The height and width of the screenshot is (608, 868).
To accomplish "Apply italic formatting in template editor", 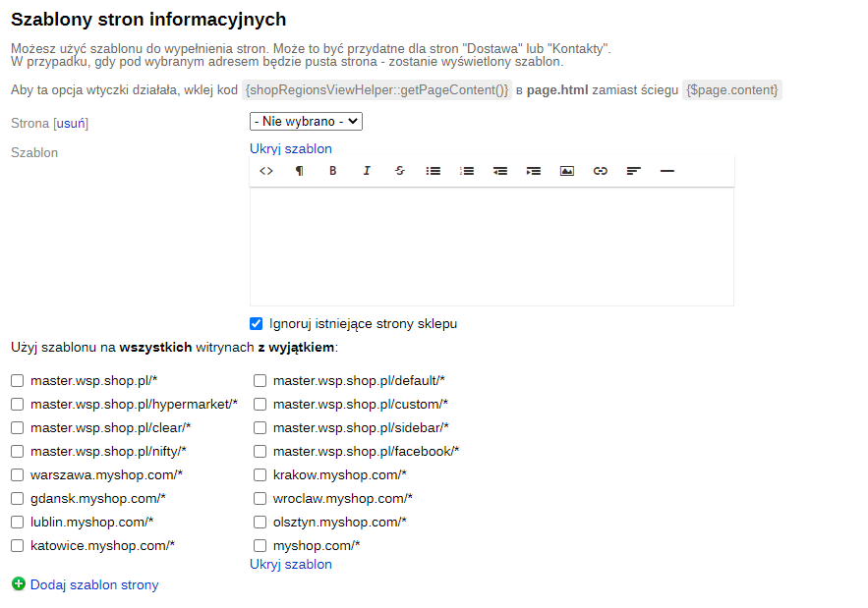I will click(x=367, y=171).
